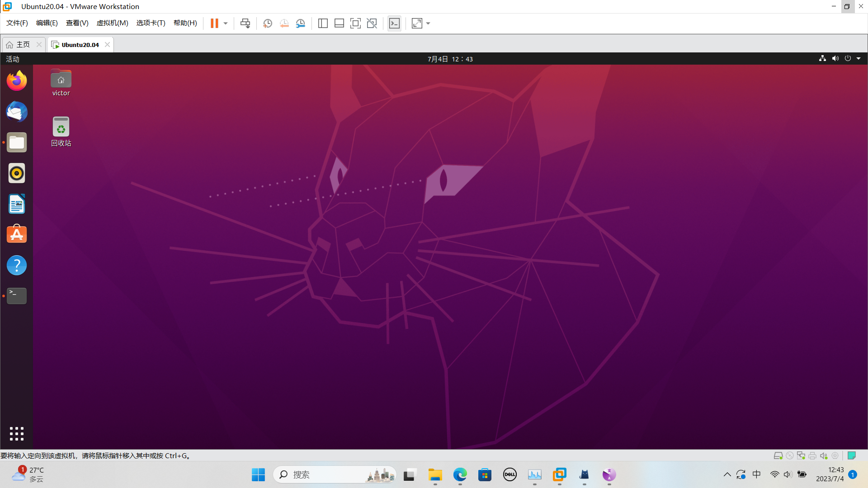Click the VMware camera device status icon
868x488 pixels.
(835, 455)
